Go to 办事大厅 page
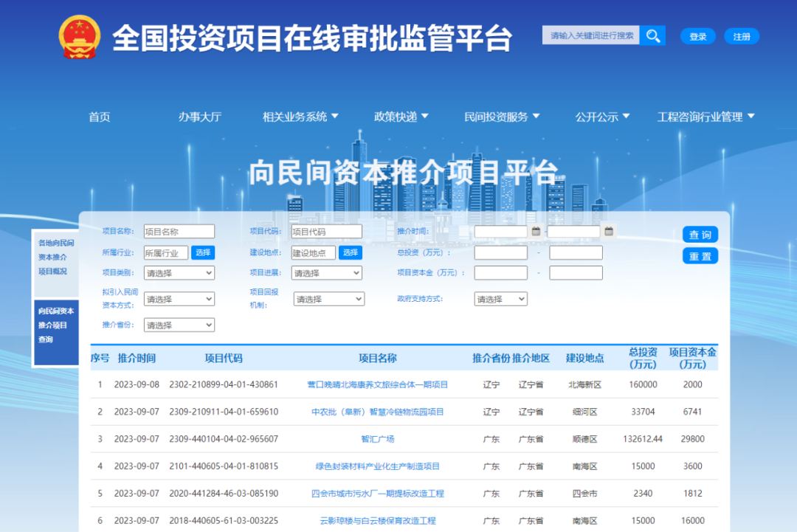This screenshot has width=797, height=532. [199, 117]
